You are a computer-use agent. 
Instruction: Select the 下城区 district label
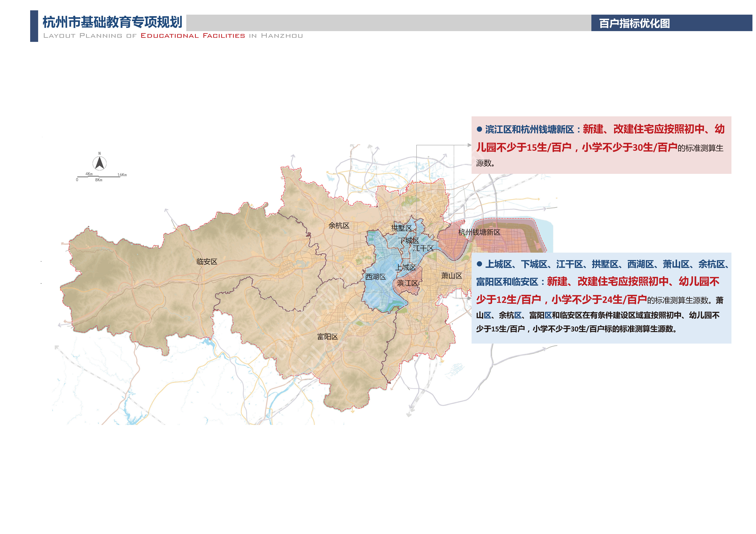[x=409, y=240]
